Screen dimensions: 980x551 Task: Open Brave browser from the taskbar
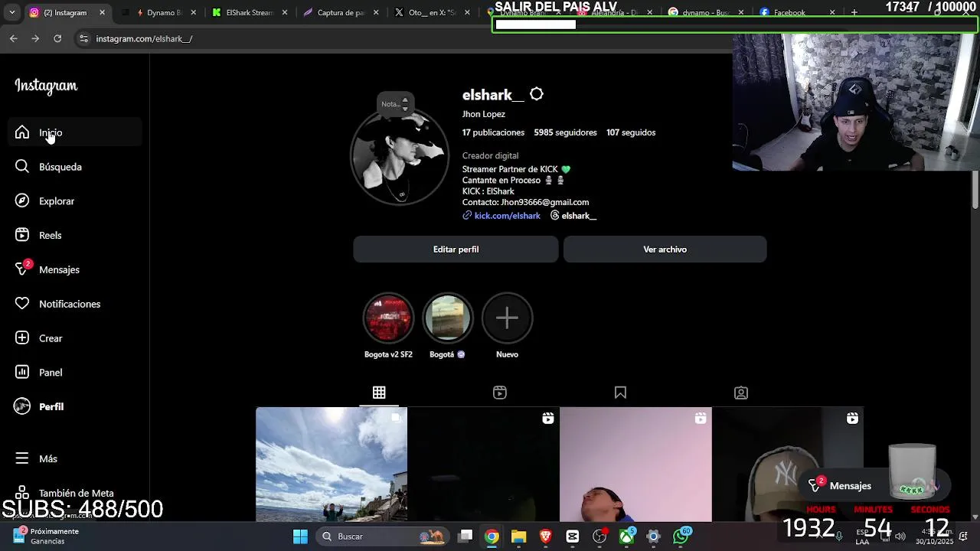click(x=545, y=536)
